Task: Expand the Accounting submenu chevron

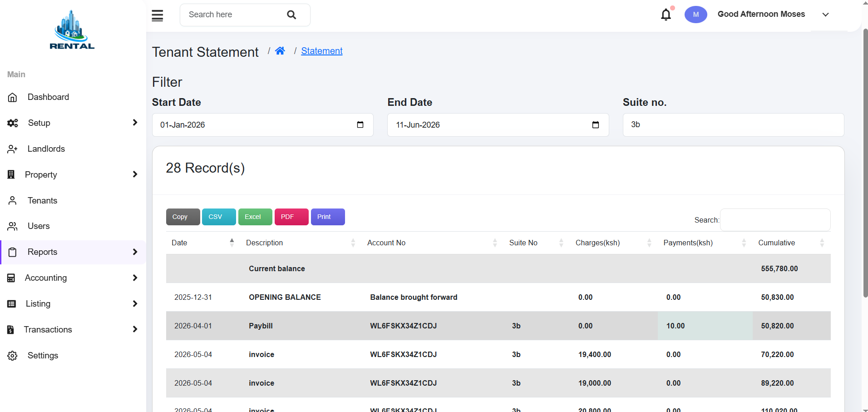Action: (x=135, y=278)
